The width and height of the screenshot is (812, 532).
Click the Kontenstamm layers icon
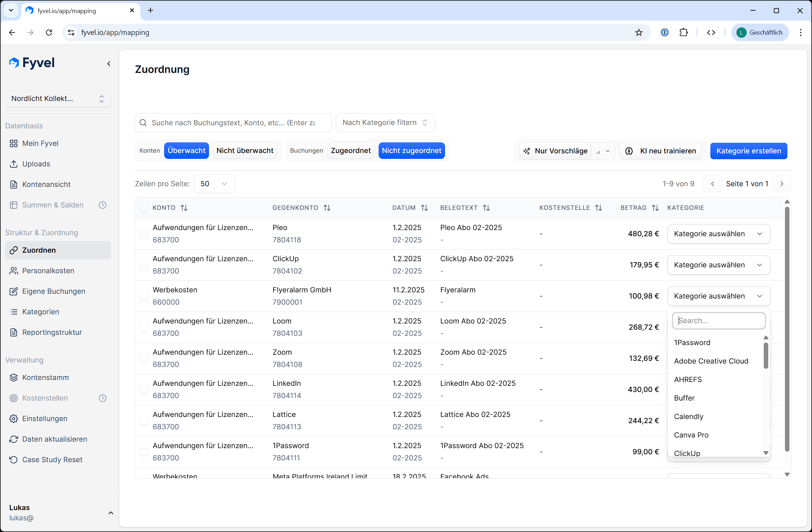(14, 378)
